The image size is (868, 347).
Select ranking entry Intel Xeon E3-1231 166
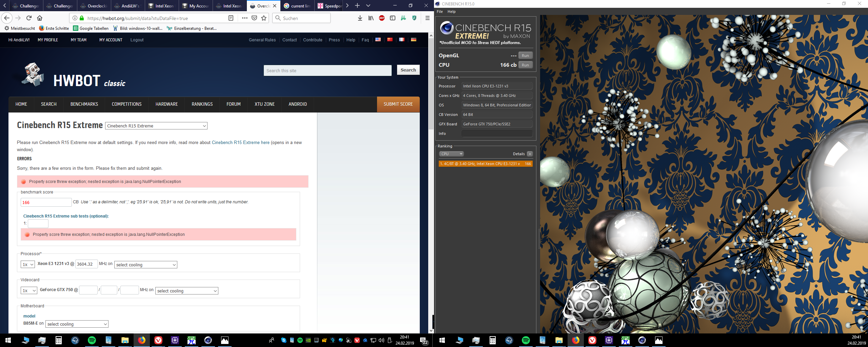[486, 164]
